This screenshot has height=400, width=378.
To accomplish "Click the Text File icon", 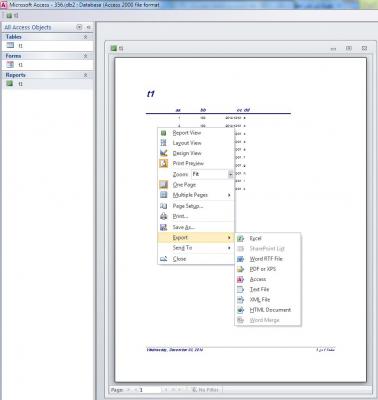I will (x=240, y=290).
